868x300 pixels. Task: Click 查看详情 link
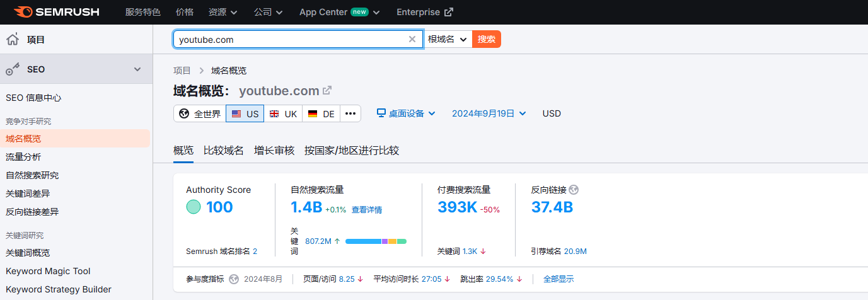367,210
